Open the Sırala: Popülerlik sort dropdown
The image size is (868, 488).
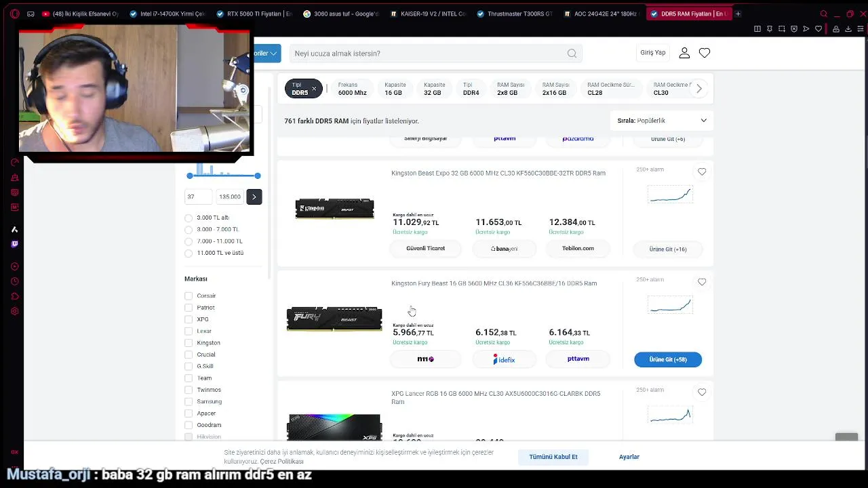pyautogui.click(x=661, y=121)
